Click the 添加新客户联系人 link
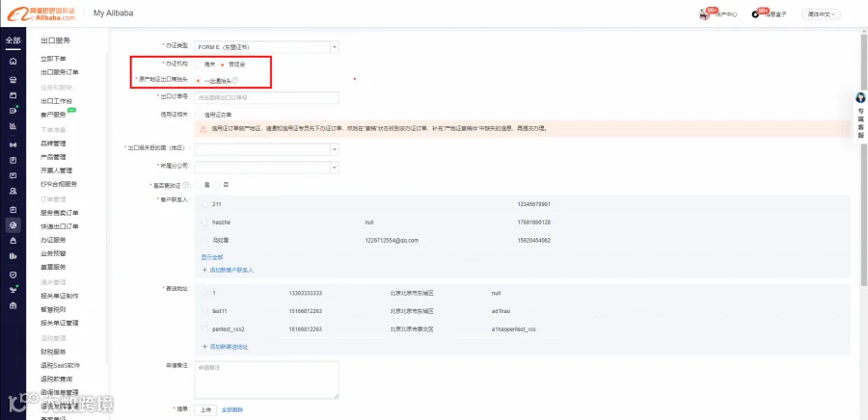 [x=228, y=271]
